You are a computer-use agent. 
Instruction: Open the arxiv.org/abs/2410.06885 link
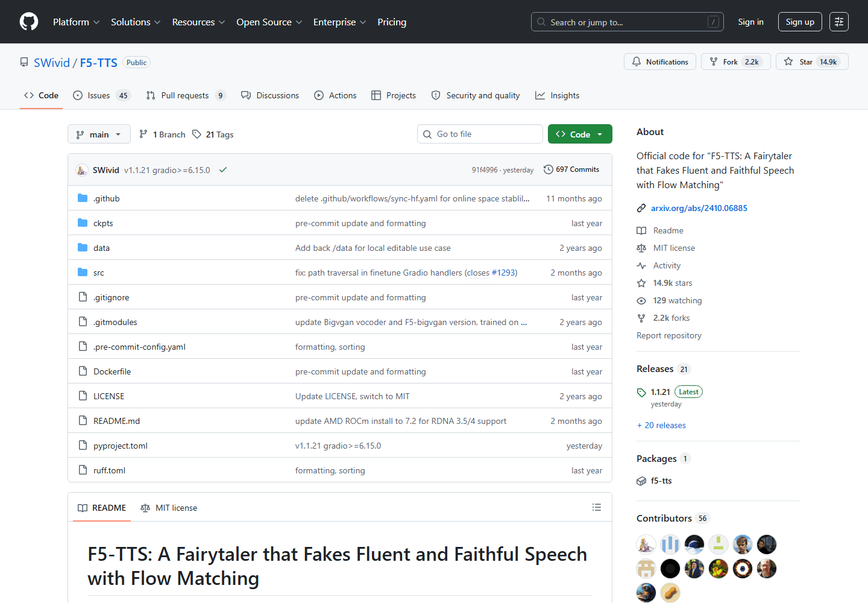coord(699,208)
